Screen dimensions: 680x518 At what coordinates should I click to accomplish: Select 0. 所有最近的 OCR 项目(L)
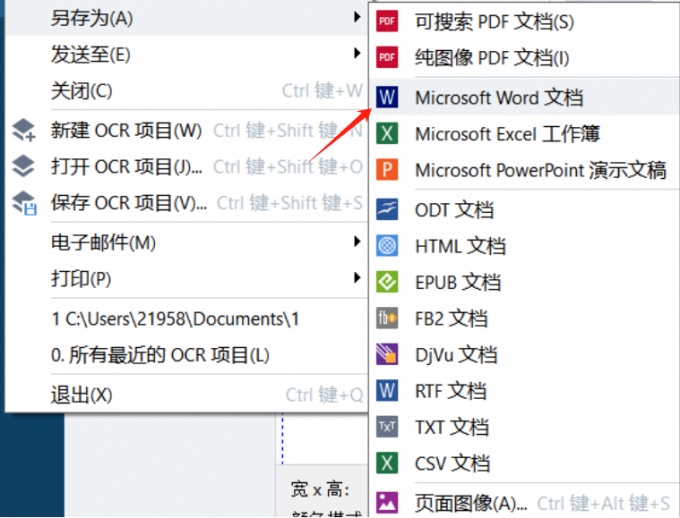pos(186,355)
